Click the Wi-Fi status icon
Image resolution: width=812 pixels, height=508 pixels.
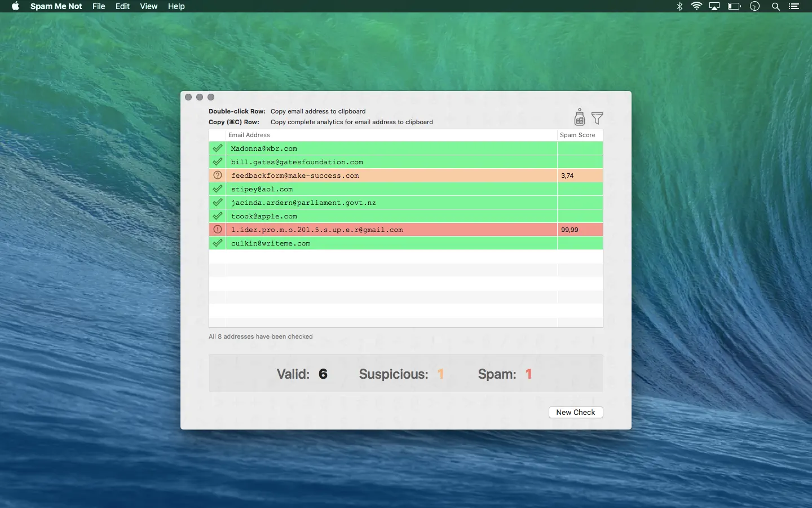696,6
